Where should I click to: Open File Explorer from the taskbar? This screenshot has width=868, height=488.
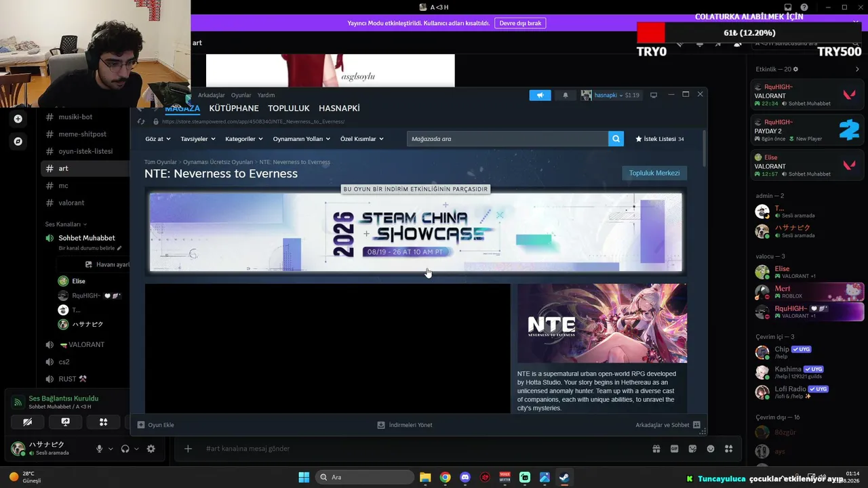point(425,477)
